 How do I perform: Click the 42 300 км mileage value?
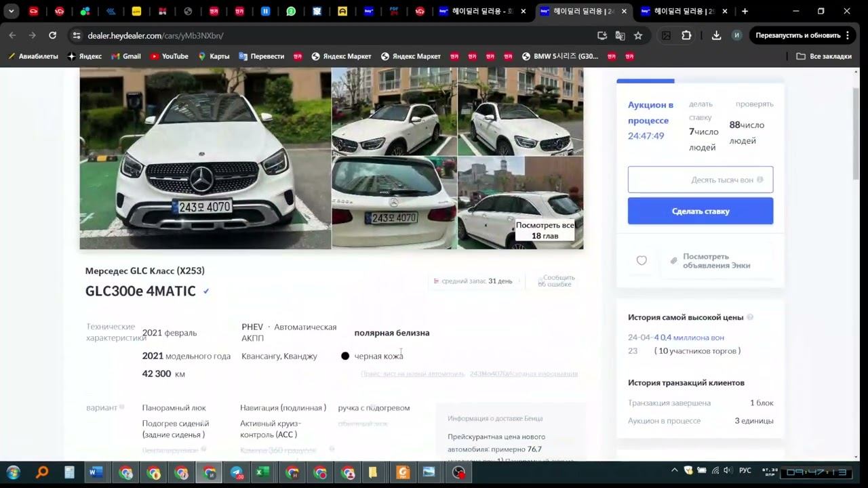click(x=163, y=373)
